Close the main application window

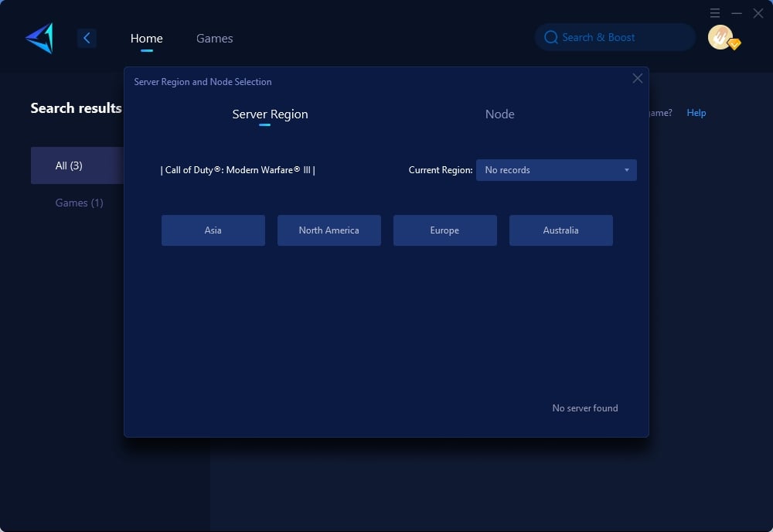coord(758,13)
